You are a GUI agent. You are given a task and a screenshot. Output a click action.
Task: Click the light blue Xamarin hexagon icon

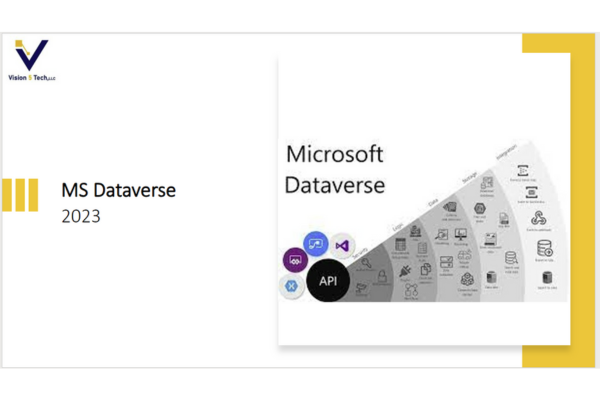293,286
